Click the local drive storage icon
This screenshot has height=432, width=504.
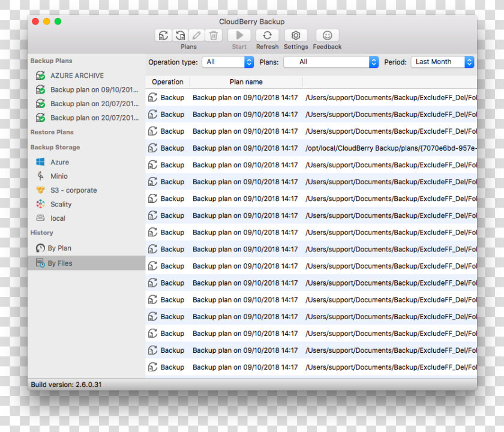pyautogui.click(x=40, y=218)
